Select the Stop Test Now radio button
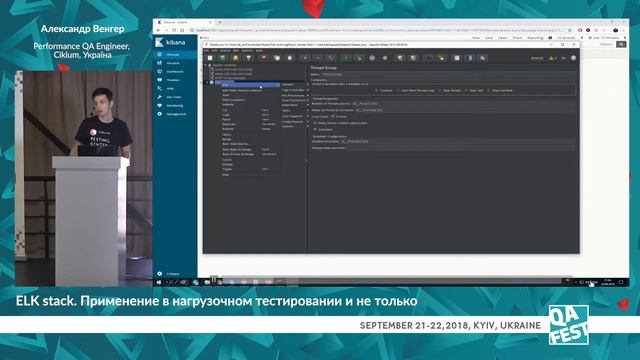Screen dimensions: 640x360 pos(489,91)
